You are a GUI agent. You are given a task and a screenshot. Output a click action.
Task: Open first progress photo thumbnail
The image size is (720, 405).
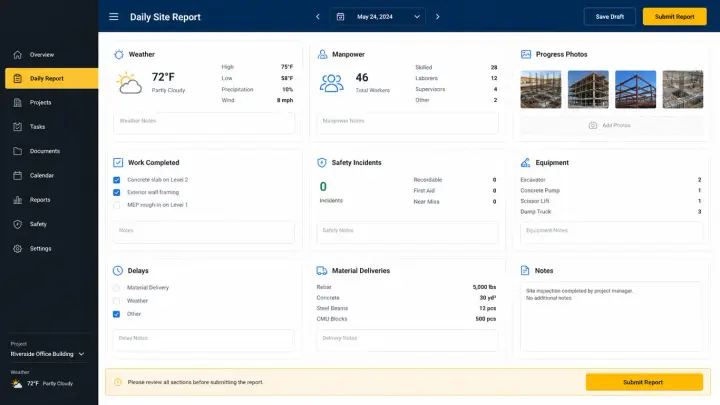[540, 89]
